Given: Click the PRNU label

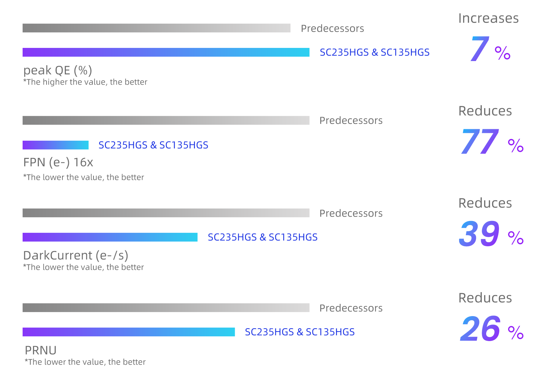Looking at the screenshot, I should (x=40, y=350).
